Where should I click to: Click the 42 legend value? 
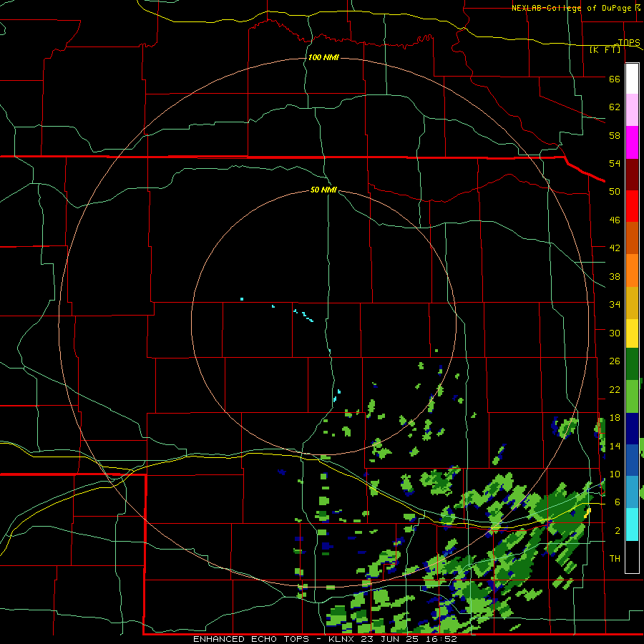(x=615, y=248)
